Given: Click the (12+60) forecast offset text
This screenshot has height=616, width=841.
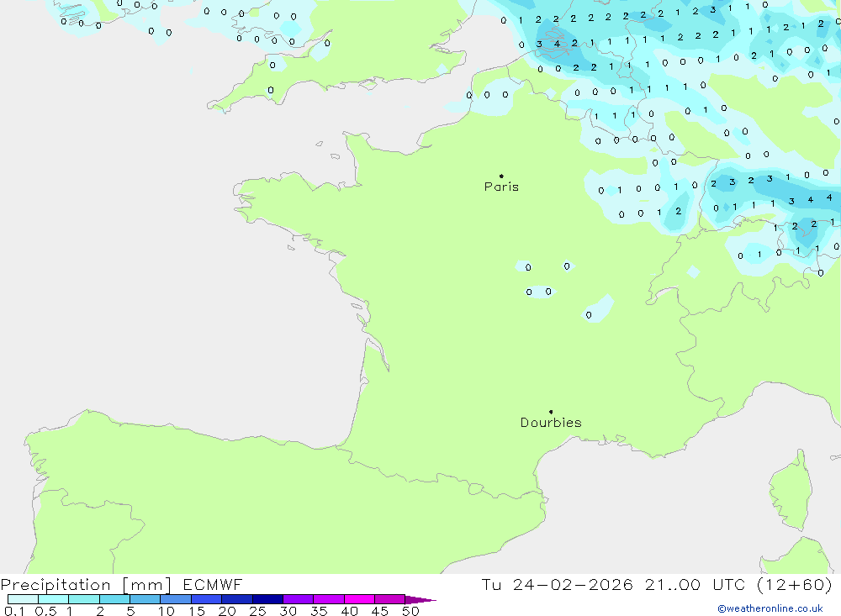Looking at the screenshot, I should click(x=795, y=584).
